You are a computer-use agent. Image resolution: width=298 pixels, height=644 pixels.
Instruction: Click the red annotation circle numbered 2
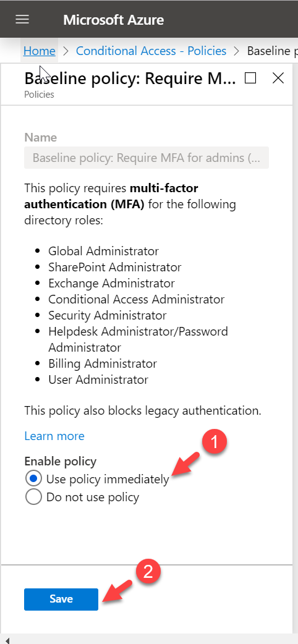(148, 572)
